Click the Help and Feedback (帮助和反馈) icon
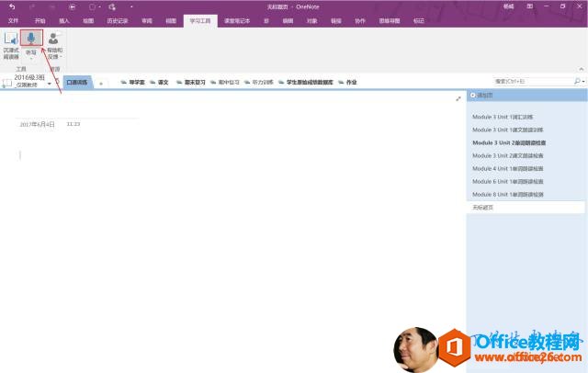Viewport: 588px width, 373px height. coord(54,44)
